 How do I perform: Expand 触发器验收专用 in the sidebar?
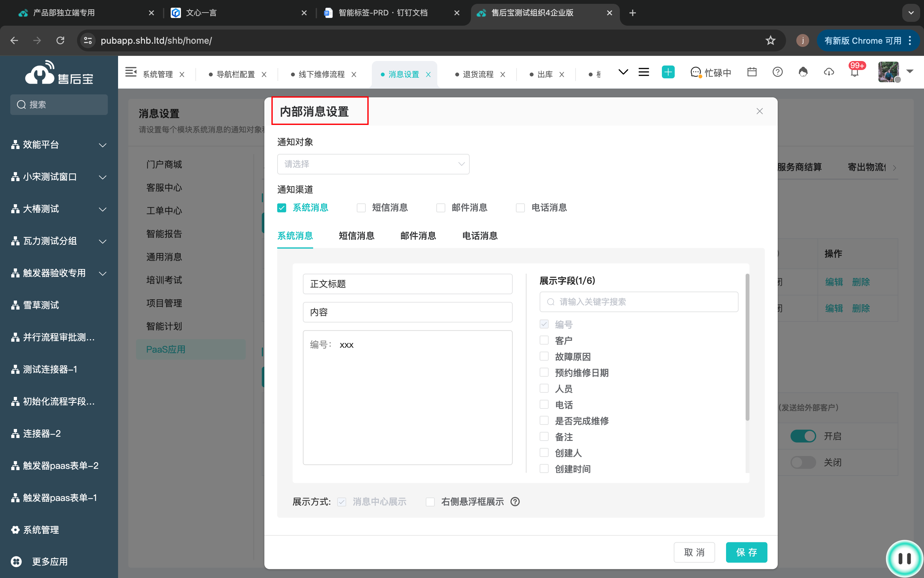pos(102,273)
